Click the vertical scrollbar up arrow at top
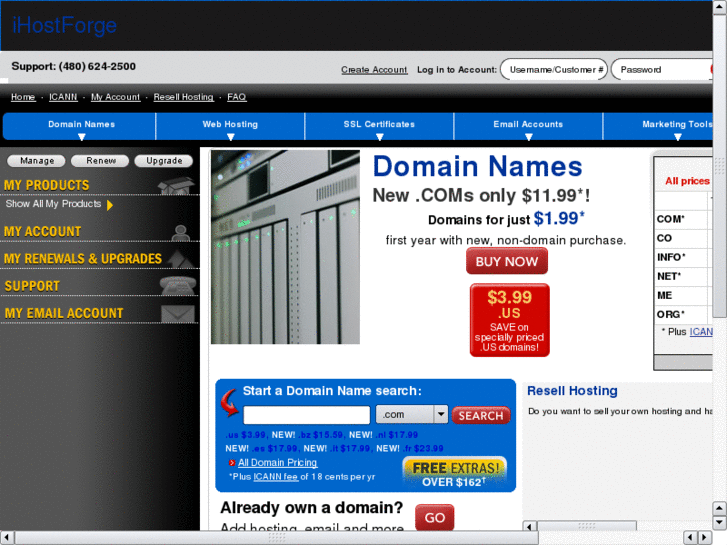 720,7
